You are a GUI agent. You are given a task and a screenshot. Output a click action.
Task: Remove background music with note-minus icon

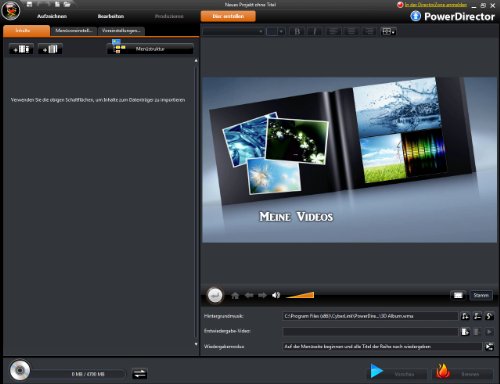point(477,316)
